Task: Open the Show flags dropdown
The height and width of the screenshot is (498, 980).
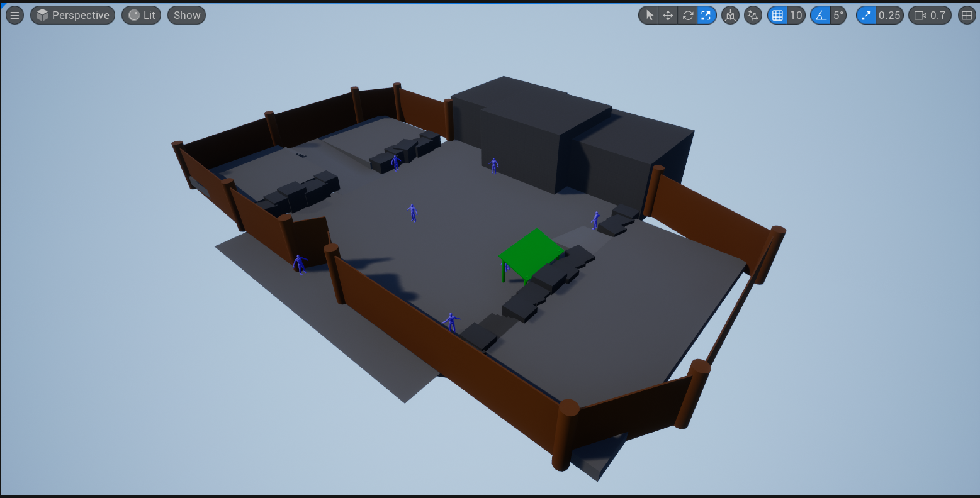Action: tap(186, 15)
